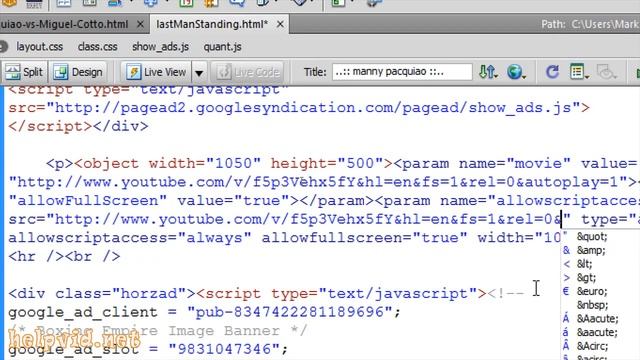Image resolution: width=640 pixels, height=360 pixels.
Task: Open Preview in Browser globe menu
Action: pos(516,72)
